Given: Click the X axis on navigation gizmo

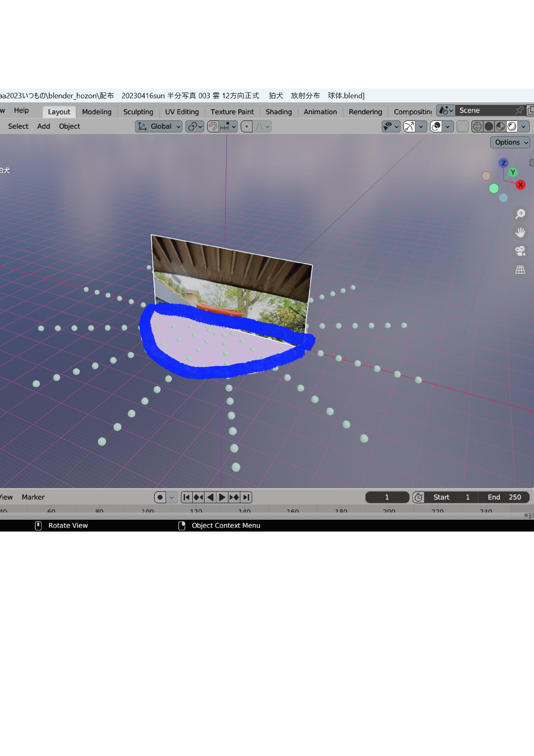Looking at the screenshot, I should (x=520, y=185).
